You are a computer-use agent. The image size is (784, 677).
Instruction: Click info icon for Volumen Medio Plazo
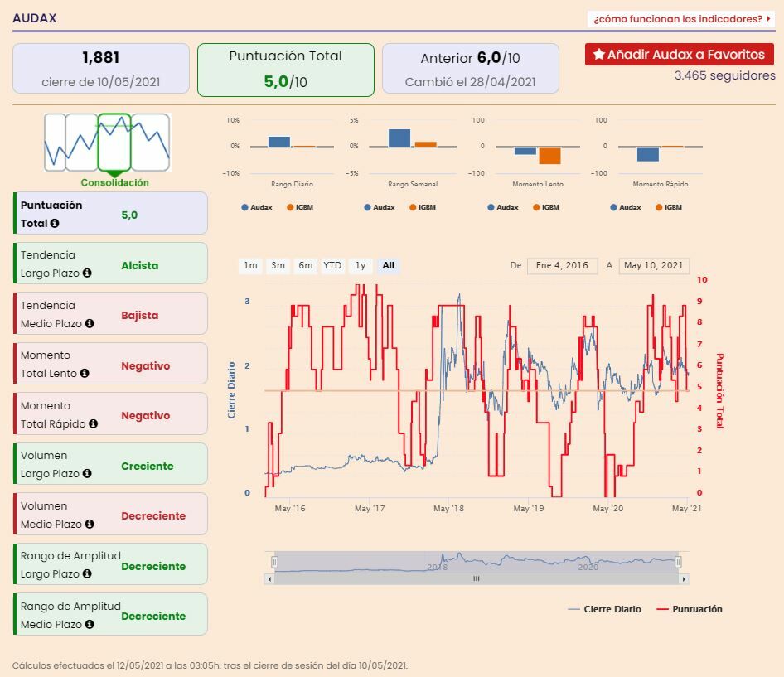coord(90,524)
